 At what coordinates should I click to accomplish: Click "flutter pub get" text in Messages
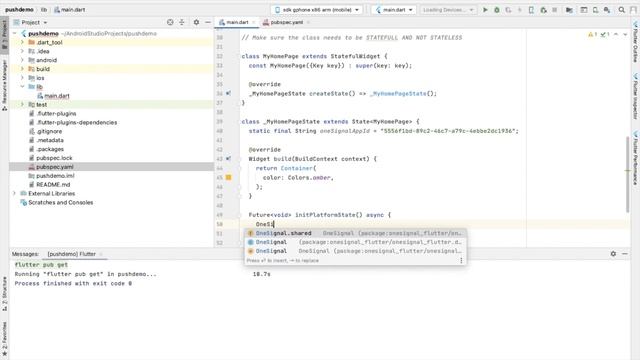(41, 265)
